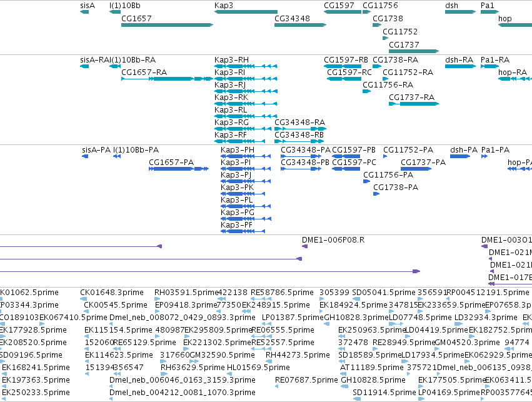Click the Kap3-RF transcript label

(231, 135)
